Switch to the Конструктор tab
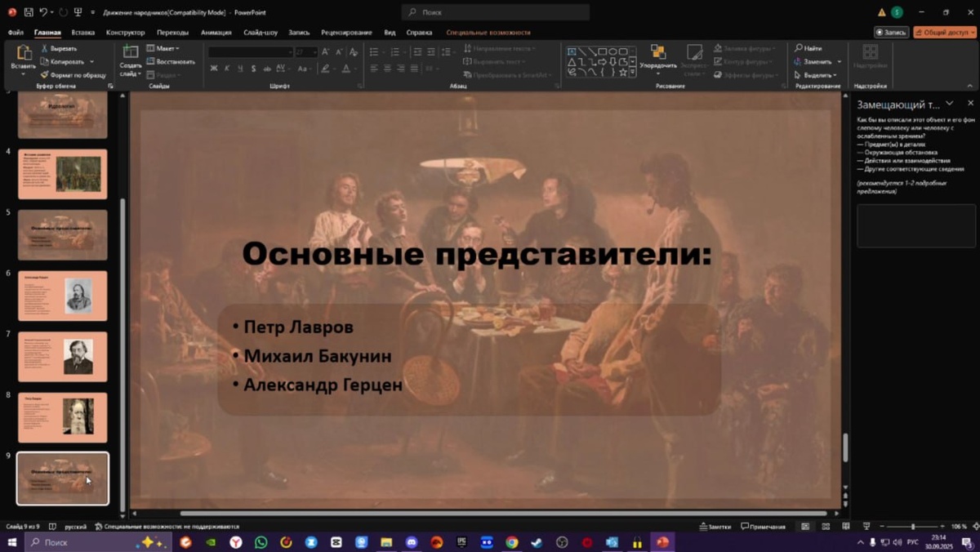This screenshot has width=980, height=552. [125, 33]
